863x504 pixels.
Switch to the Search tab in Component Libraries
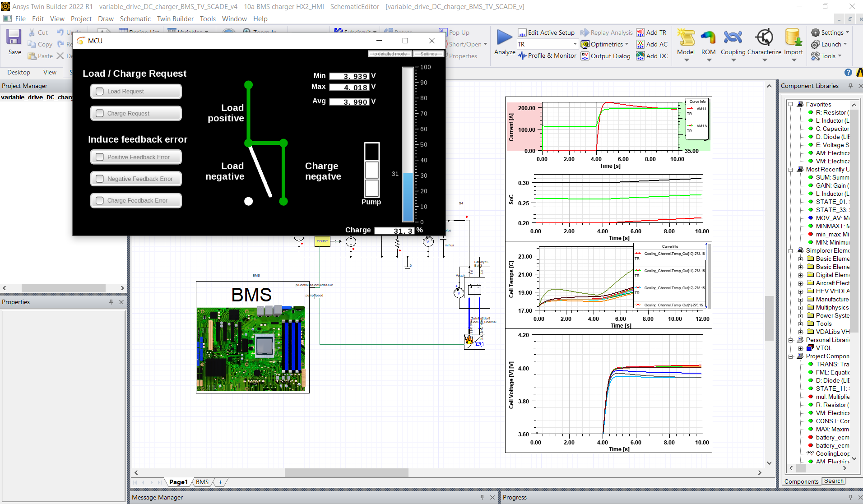(833, 481)
